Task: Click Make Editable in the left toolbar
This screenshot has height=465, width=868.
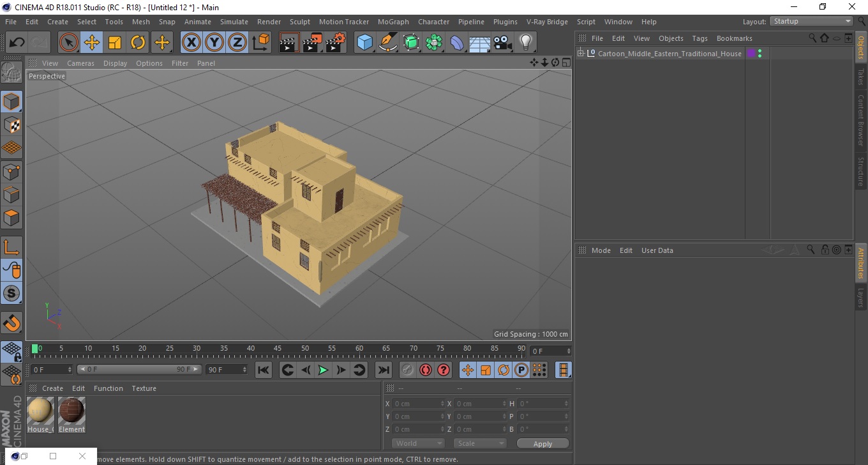Action: click(11, 72)
